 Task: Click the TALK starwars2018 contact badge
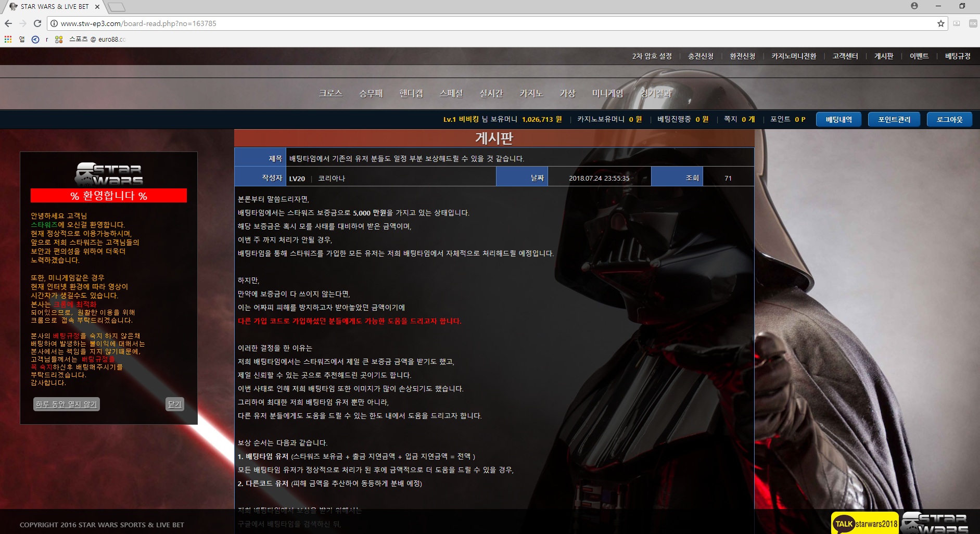(865, 524)
